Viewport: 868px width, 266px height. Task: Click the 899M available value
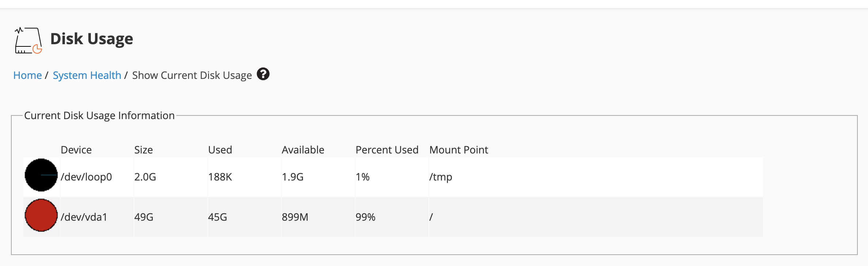point(295,217)
